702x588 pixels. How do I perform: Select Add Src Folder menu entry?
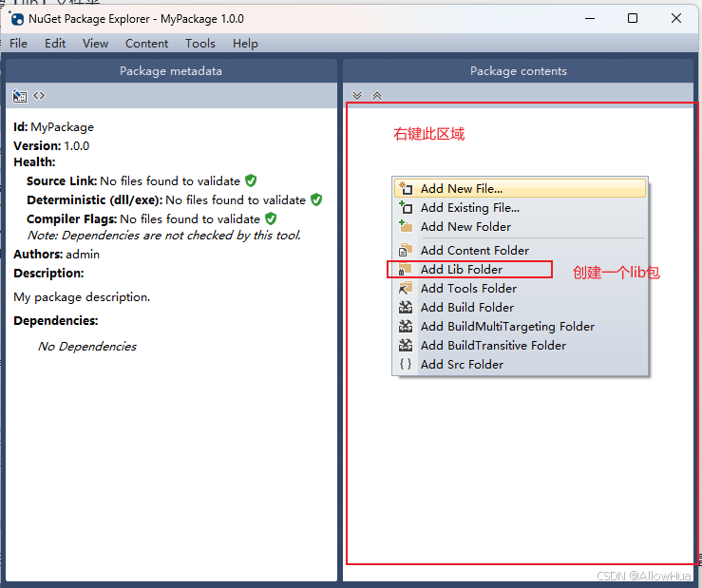(521, 364)
